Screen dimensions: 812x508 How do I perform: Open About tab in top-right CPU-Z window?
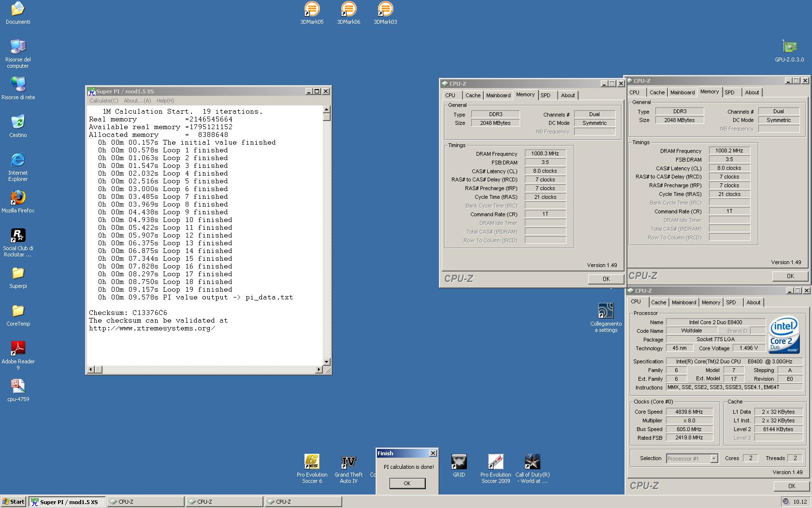click(752, 92)
